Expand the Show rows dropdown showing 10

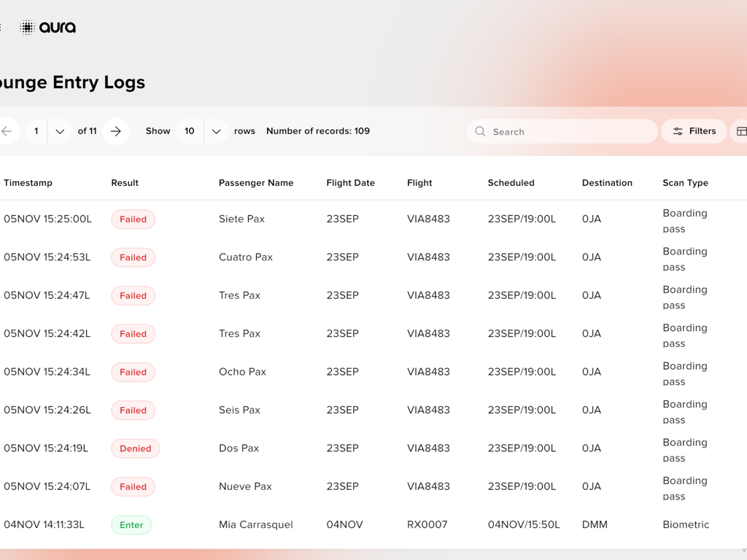216,132
